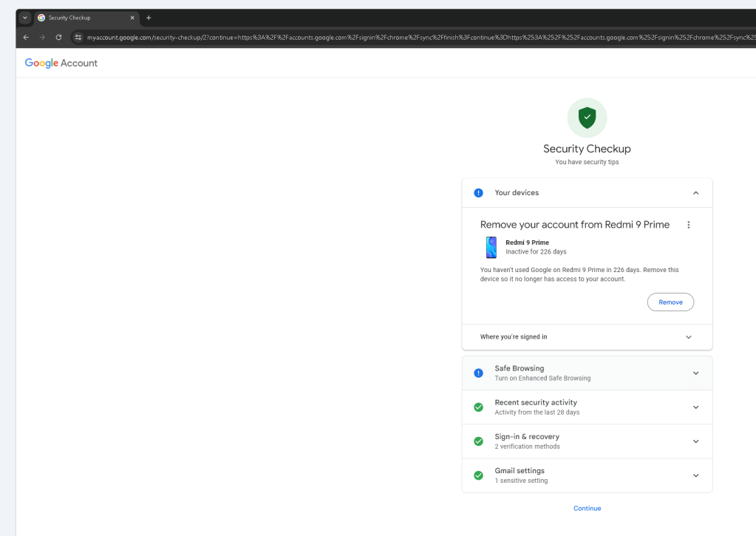Image resolution: width=756 pixels, height=536 pixels.
Task: Open the tab search dropdown arrow
Action: point(25,18)
